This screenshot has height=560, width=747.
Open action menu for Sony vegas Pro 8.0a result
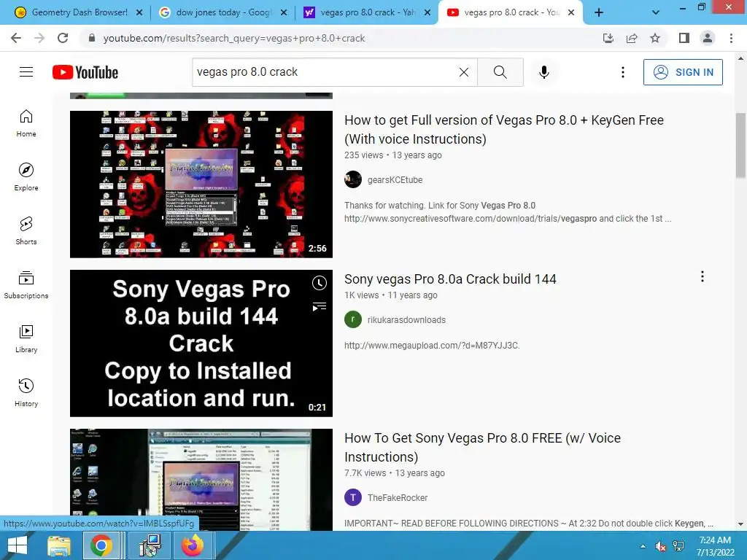(703, 276)
